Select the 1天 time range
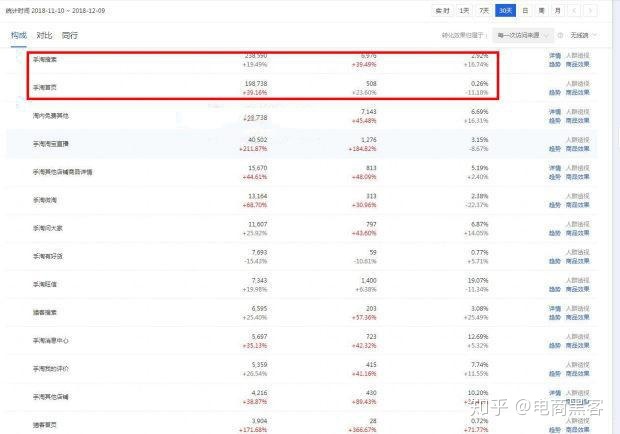The image size is (620, 434). [x=464, y=11]
